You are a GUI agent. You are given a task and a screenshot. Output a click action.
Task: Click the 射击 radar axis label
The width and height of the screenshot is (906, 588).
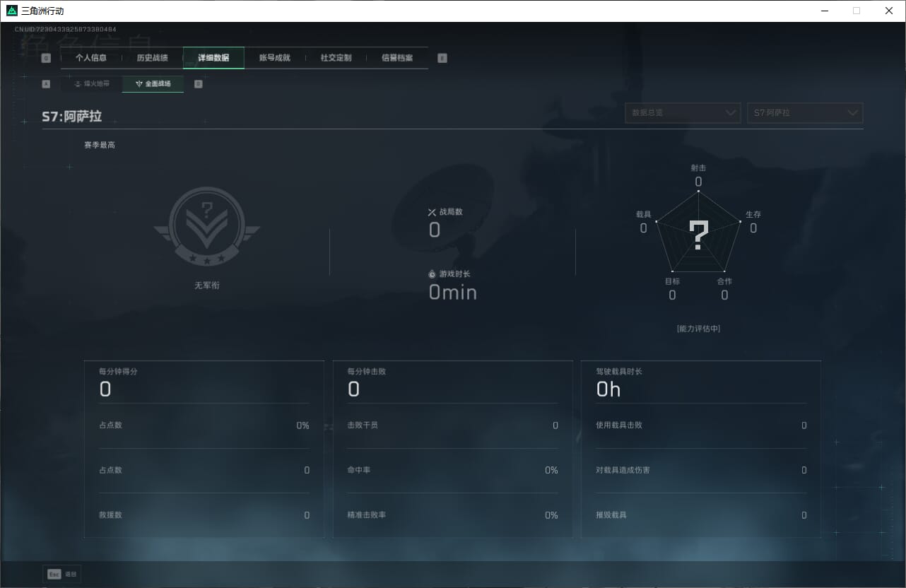coord(698,168)
